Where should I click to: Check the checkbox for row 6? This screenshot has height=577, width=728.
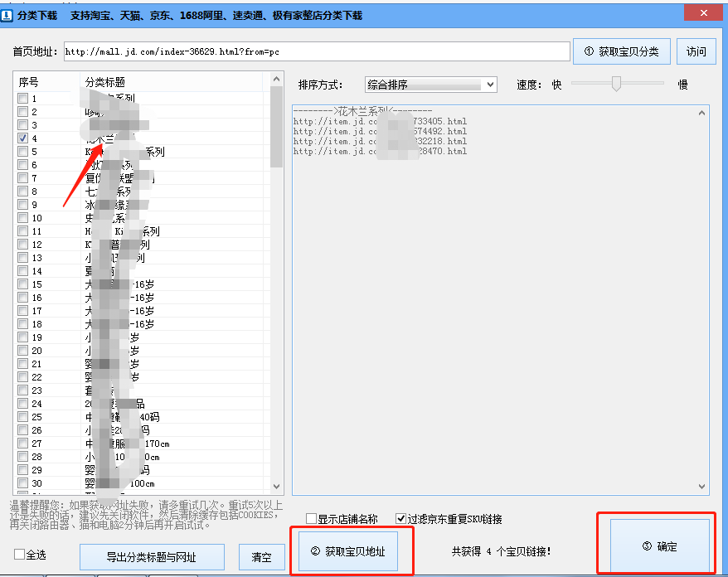[22, 165]
